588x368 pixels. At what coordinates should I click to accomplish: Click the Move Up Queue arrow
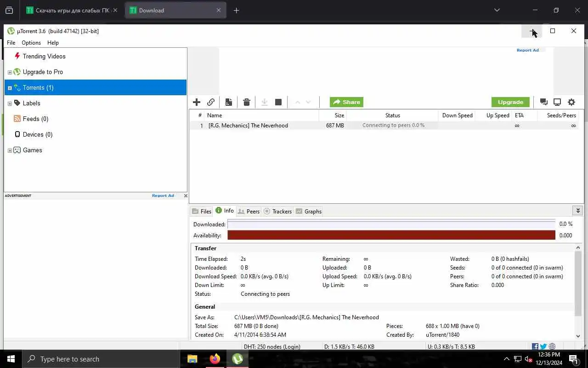click(297, 102)
